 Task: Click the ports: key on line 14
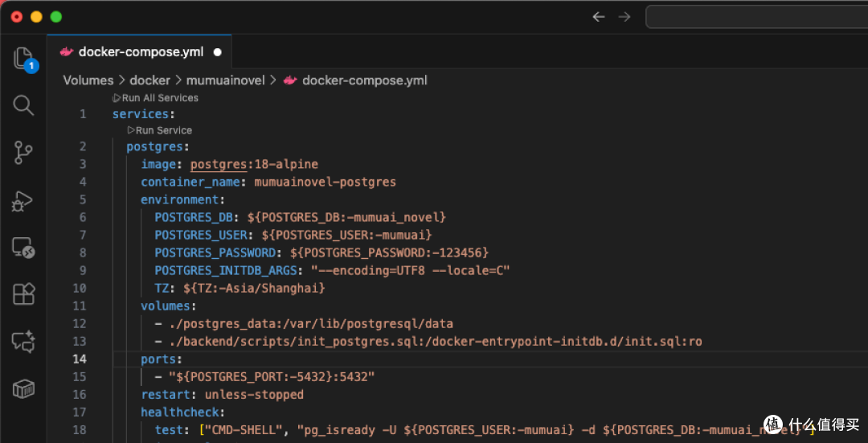click(x=162, y=359)
